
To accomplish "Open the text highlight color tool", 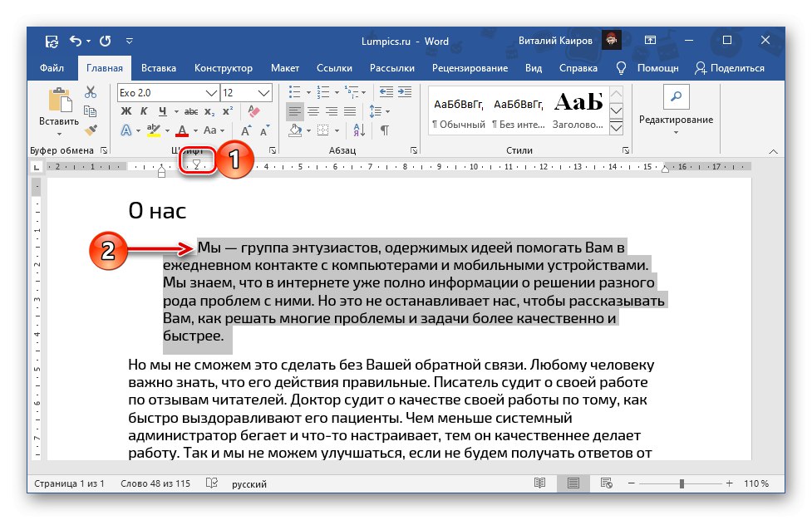I will [153, 130].
